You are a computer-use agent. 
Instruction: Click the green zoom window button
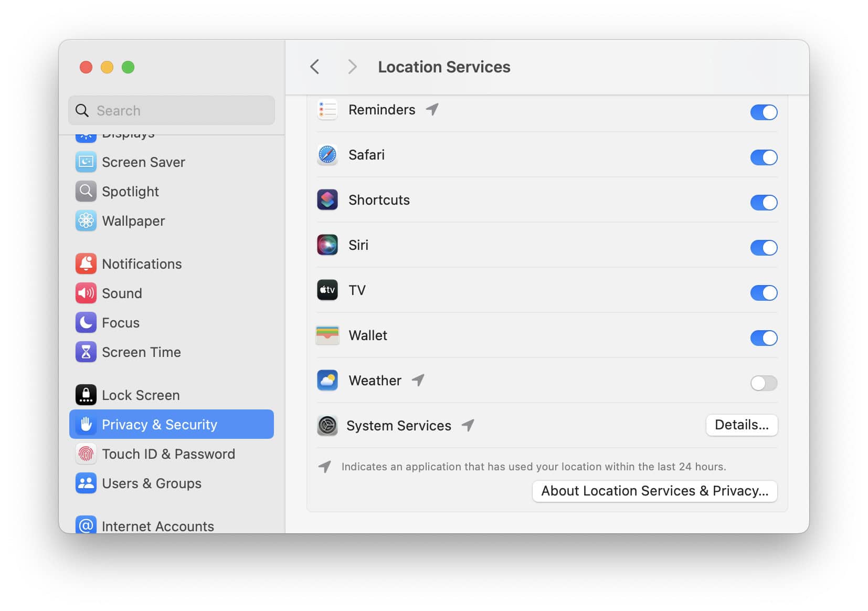coord(128,67)
